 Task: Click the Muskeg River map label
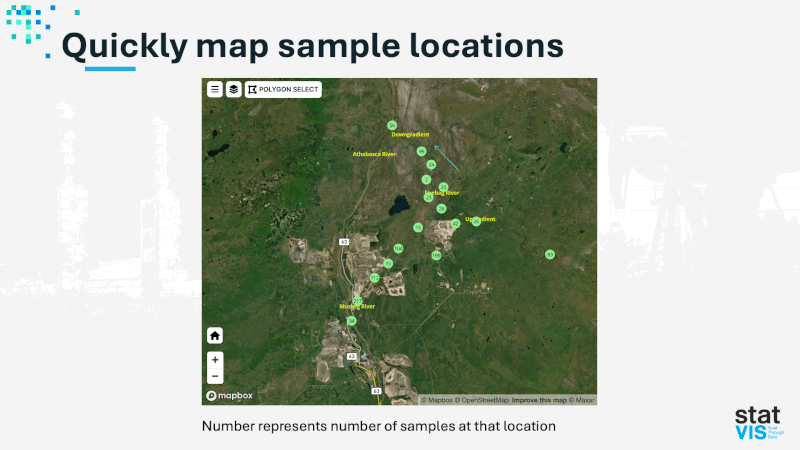point(357,307)
